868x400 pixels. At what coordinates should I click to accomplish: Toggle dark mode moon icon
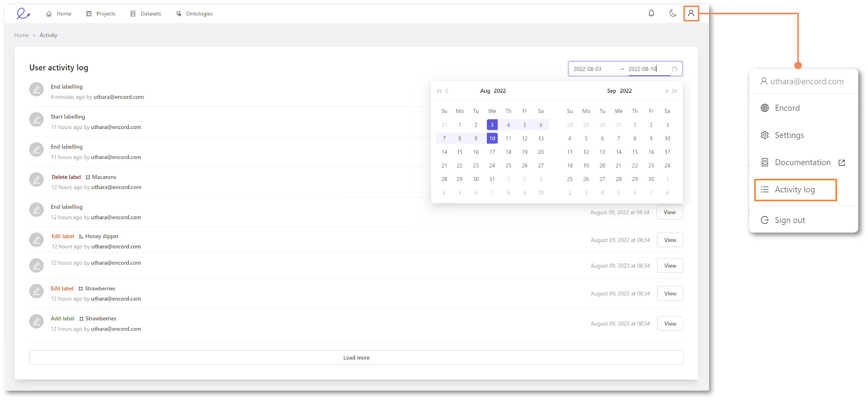pyautogui.click(x=672, y=13)
